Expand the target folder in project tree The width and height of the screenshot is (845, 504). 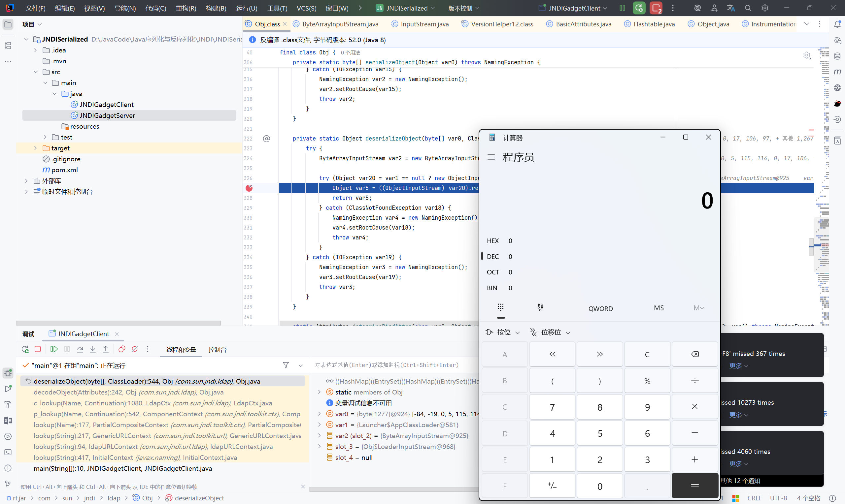click(x=36, y=148)
